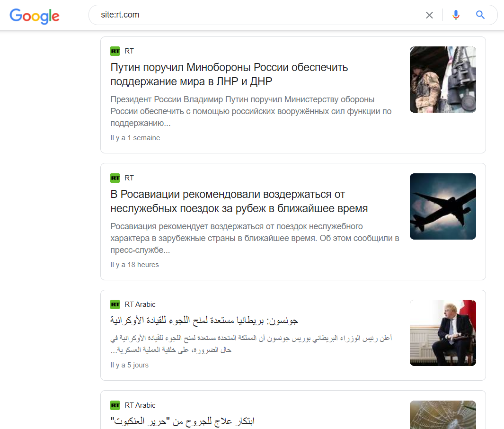This screenshot has height=429, width=504.
Task: Open headline 'В Росавиации рекомендовали воздержаться'
Action: (239, 201)
